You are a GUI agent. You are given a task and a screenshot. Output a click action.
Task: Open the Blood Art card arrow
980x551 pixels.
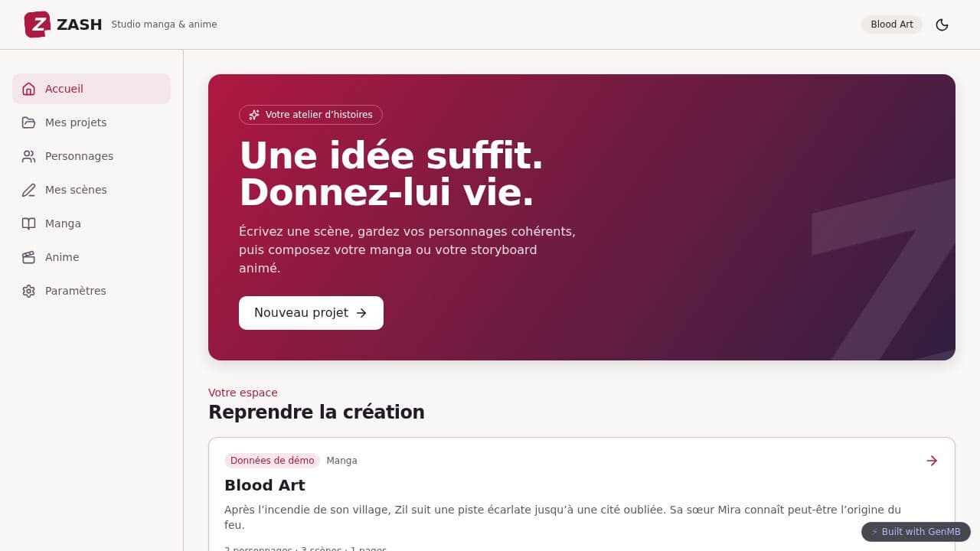(932, 461)
